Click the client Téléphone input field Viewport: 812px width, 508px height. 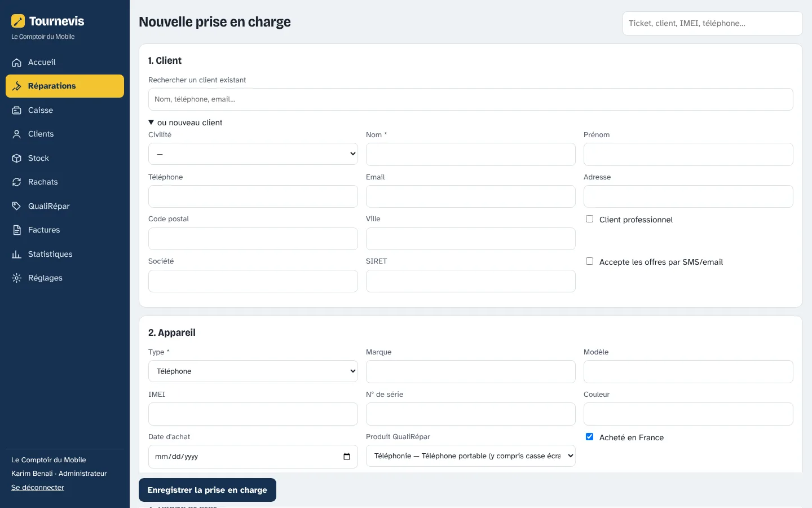[x=253, y=196]
